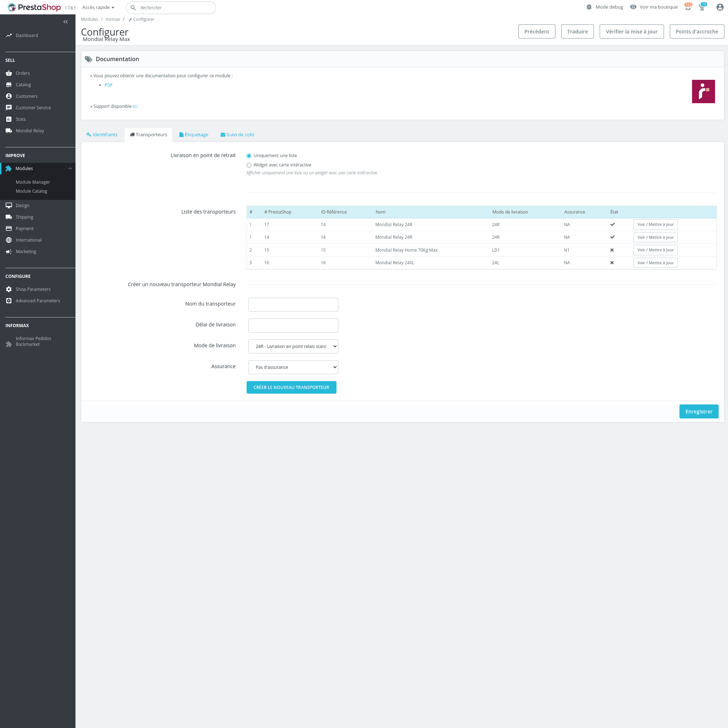Click the notifications bell icon

(688, 7)
